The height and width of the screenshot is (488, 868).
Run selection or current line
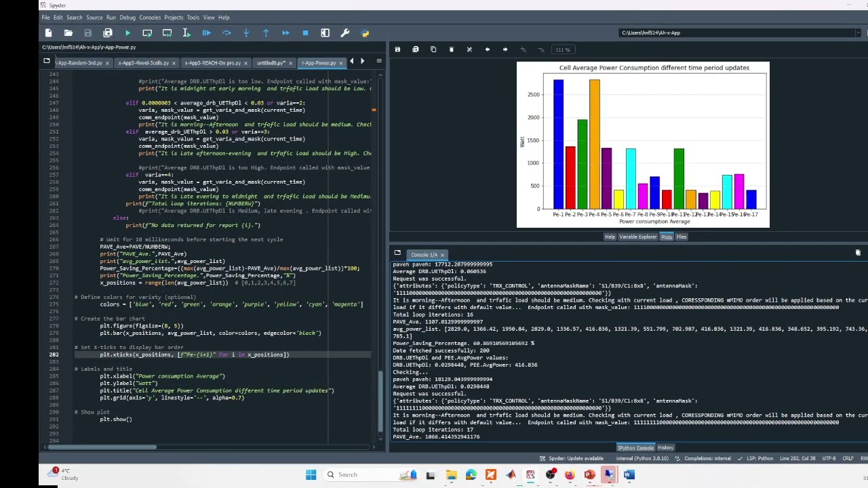[x=186, y=33]
